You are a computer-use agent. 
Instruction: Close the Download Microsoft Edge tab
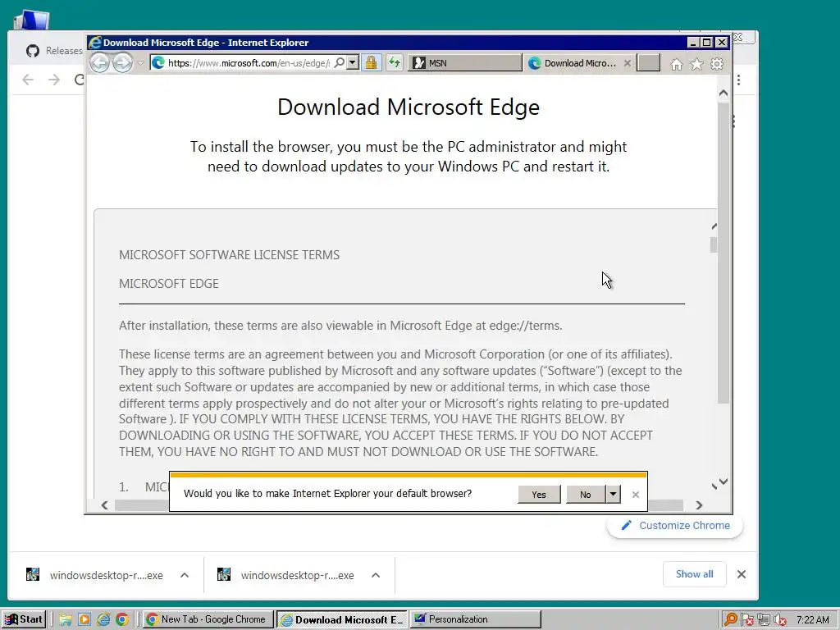pos(628,63)
